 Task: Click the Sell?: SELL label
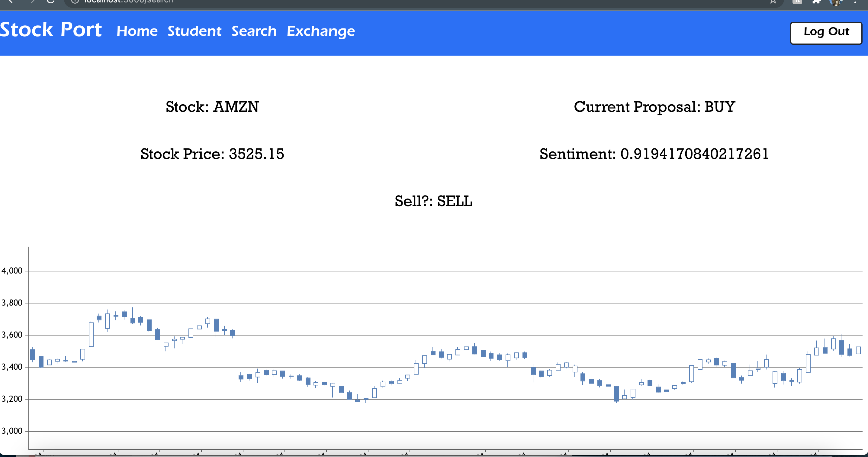tap(434, 201)
